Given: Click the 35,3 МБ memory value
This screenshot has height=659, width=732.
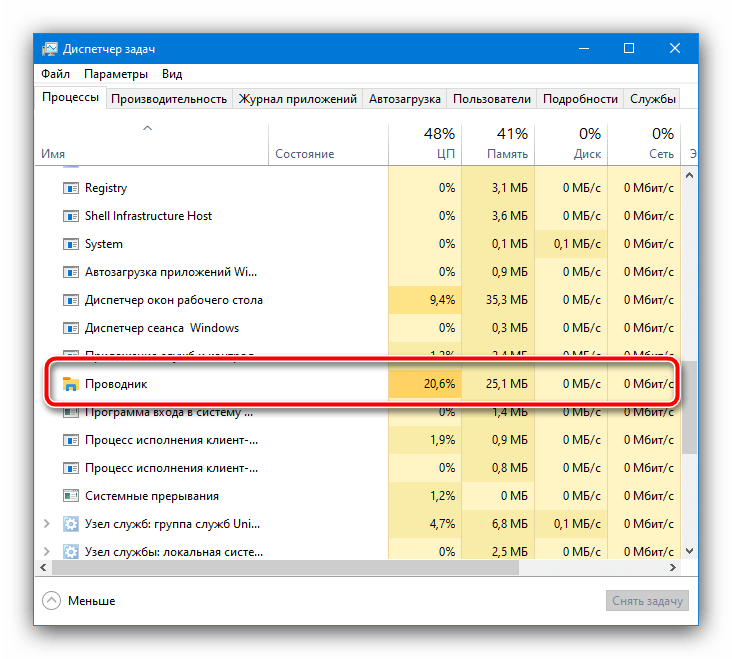Looking at the screenshot, I should coord(507,300).
